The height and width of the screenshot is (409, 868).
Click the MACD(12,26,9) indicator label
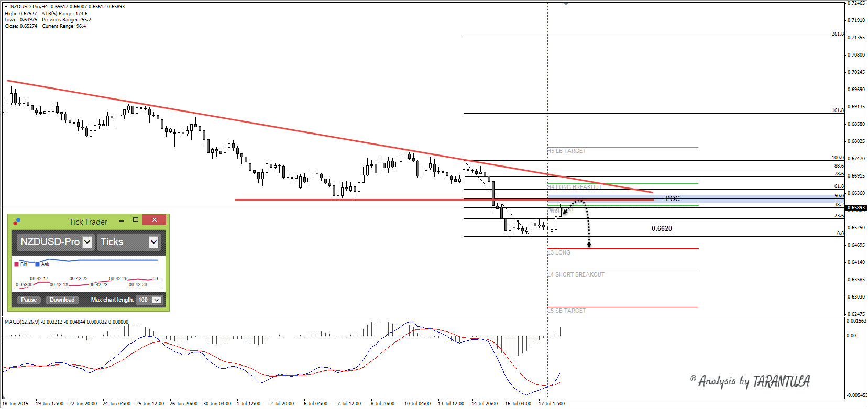click(x=21, y=322)
